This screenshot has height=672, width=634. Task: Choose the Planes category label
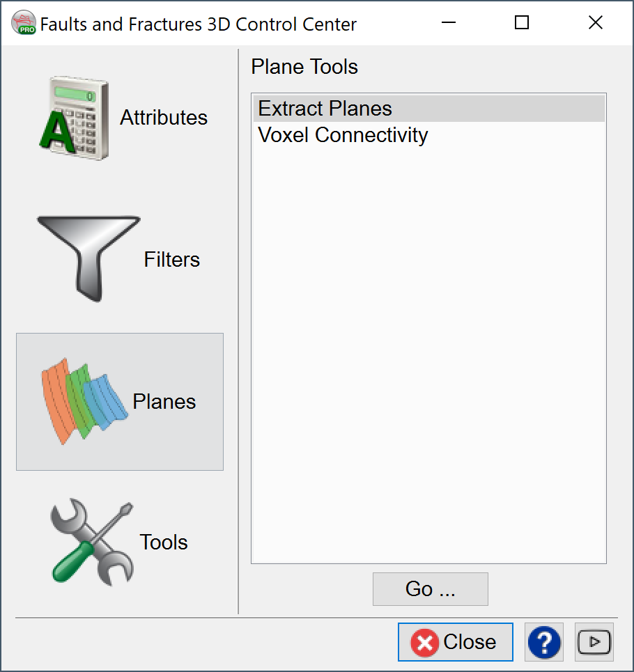(x=164, y=402)
